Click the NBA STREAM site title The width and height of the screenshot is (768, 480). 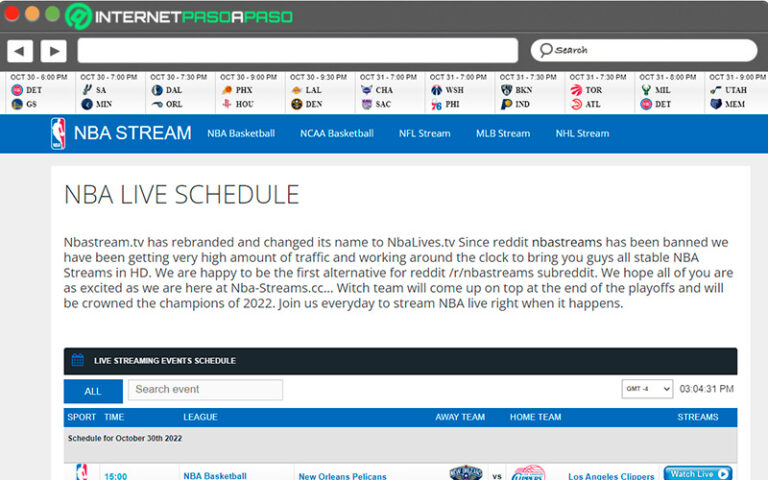[132, 133]
